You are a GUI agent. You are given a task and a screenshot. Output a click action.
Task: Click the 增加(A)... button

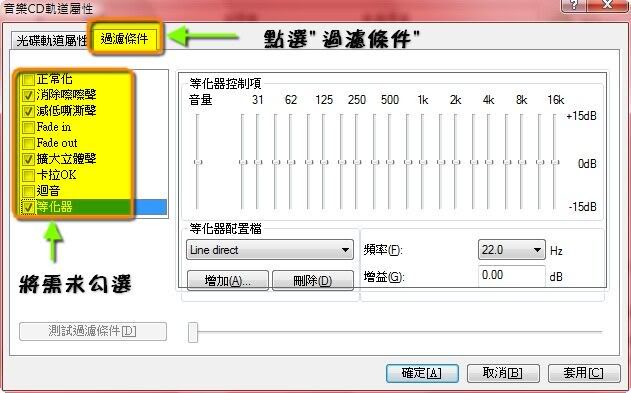tap(228, 280)
